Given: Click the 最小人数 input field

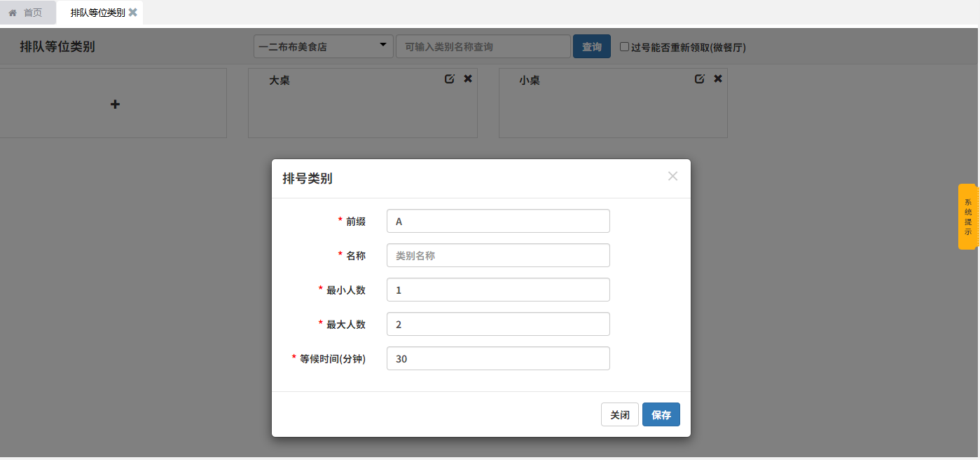Looking at the screenshot, I should point(498,290).
